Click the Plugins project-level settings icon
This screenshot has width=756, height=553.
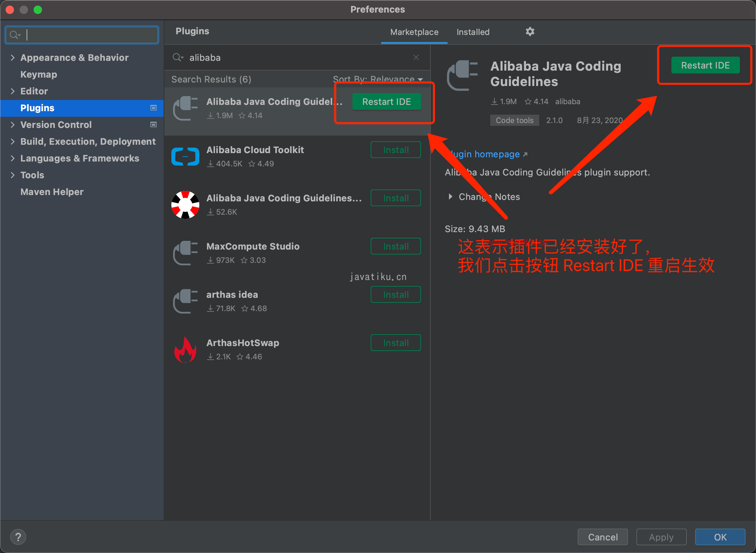click(x=153, y=108)
